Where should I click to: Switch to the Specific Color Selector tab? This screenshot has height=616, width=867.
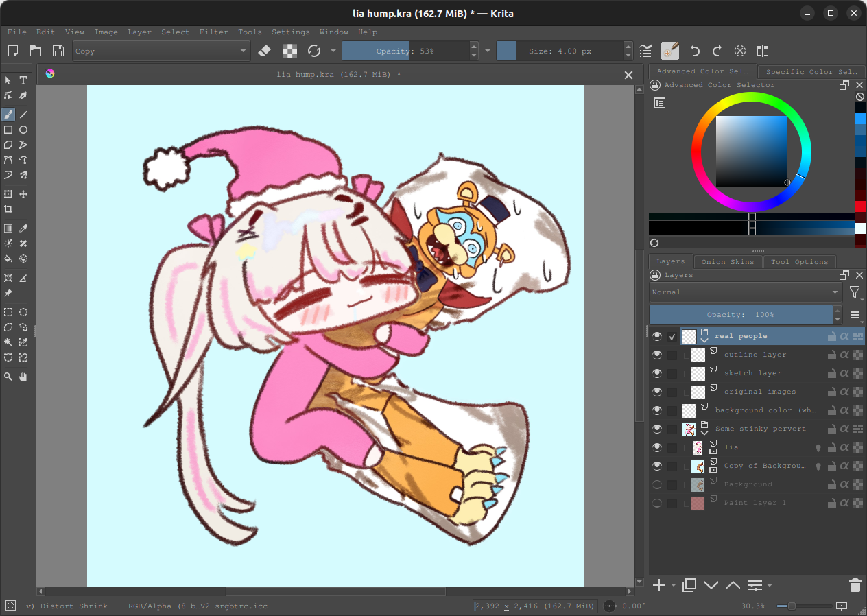tap(811, 71)
